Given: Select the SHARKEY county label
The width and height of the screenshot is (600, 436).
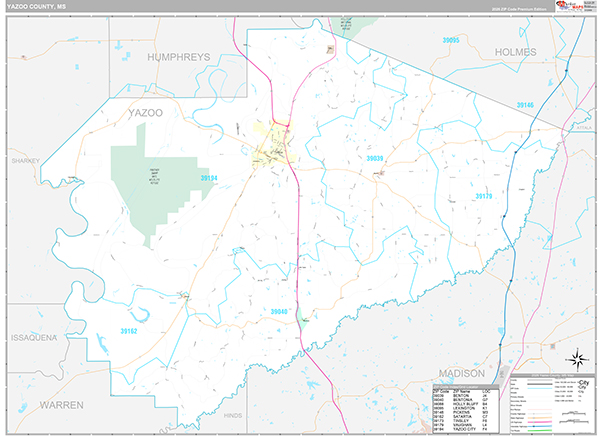Looking at the screenshot, I should 26,161.
